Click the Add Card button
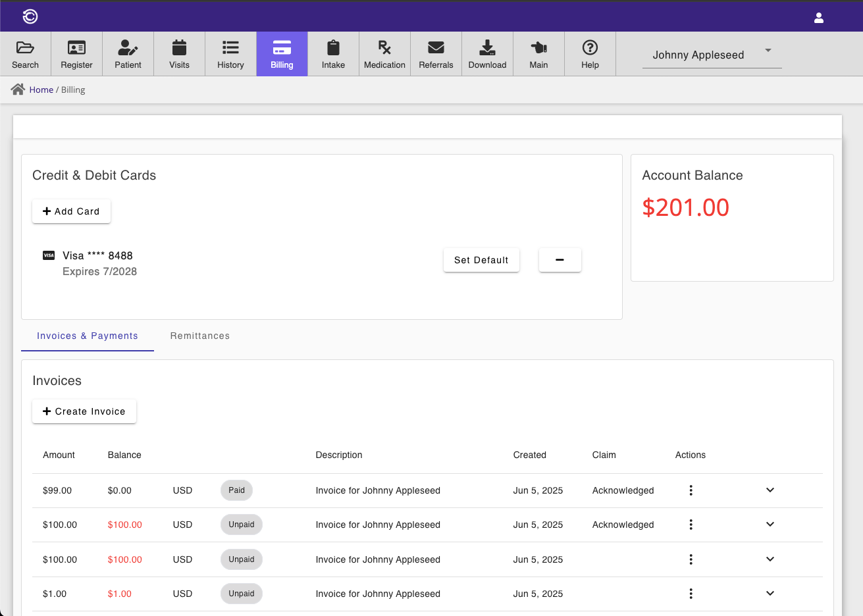This screenshot has height=616, width=863. pos(71,211)
